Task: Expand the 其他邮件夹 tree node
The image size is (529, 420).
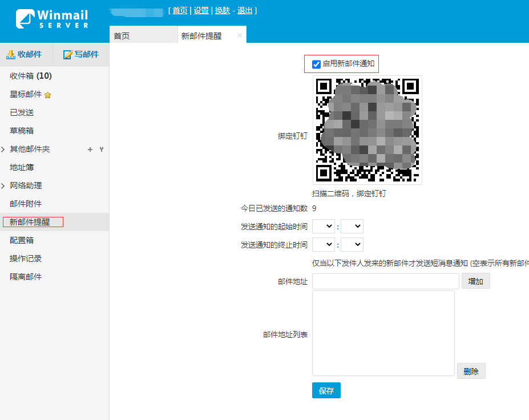Action: 3,149
